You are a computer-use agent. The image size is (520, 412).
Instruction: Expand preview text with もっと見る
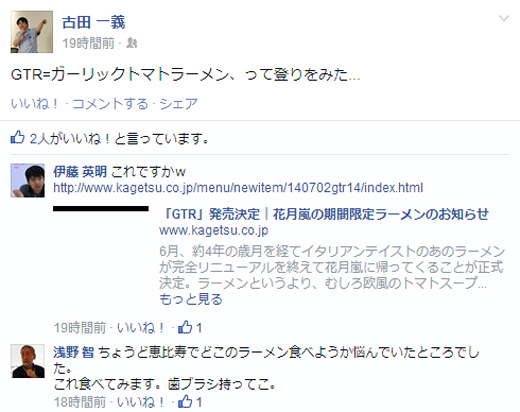(191, 299)
